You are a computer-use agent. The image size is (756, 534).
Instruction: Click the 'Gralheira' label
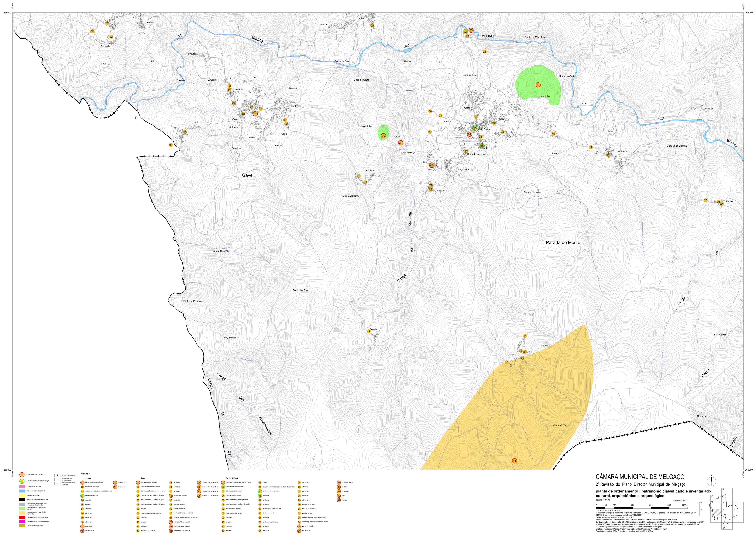702,416
